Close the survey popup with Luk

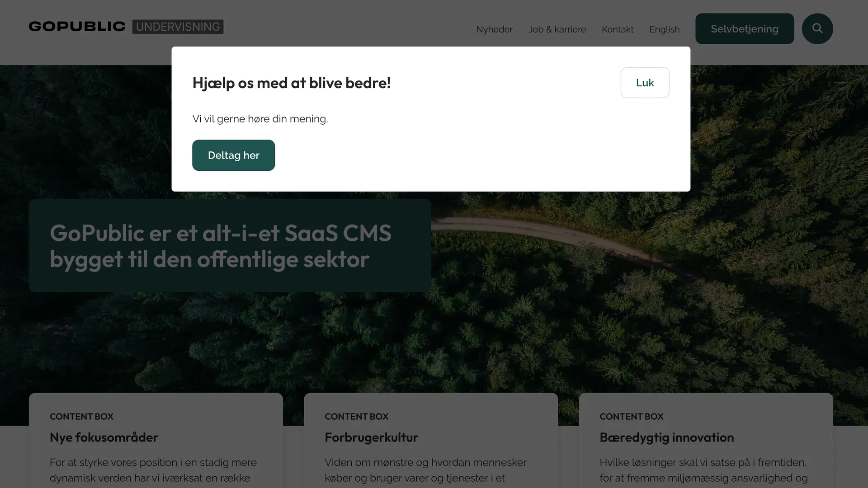[645, 83]
